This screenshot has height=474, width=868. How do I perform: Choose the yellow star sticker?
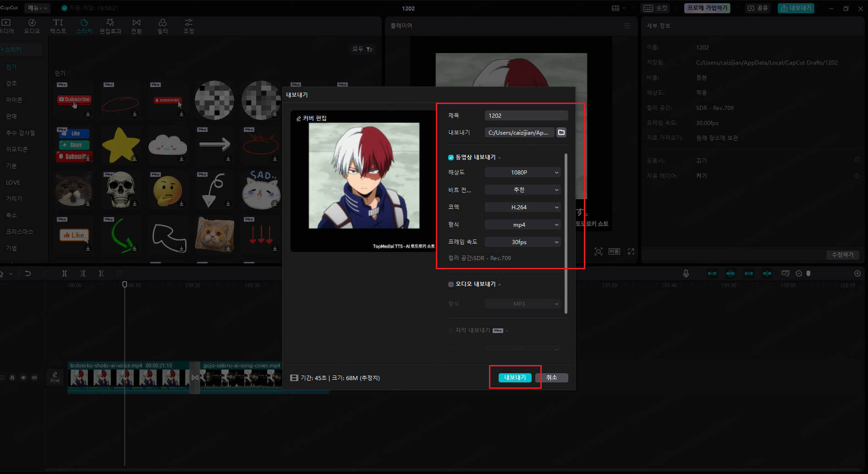click(x=121, y=145)
